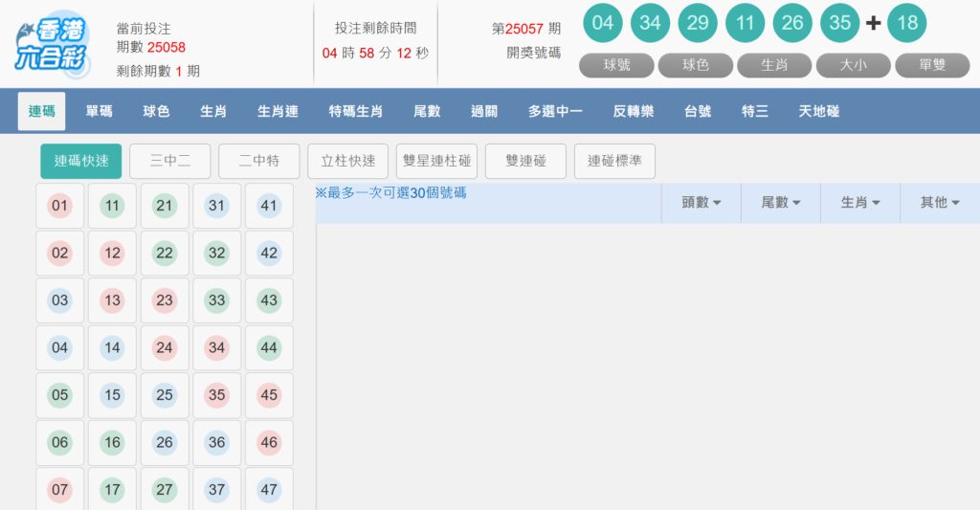The height and width of the screenshot is (510, 980).
Task: Select number ball 45
Action: tap(269, 395)
